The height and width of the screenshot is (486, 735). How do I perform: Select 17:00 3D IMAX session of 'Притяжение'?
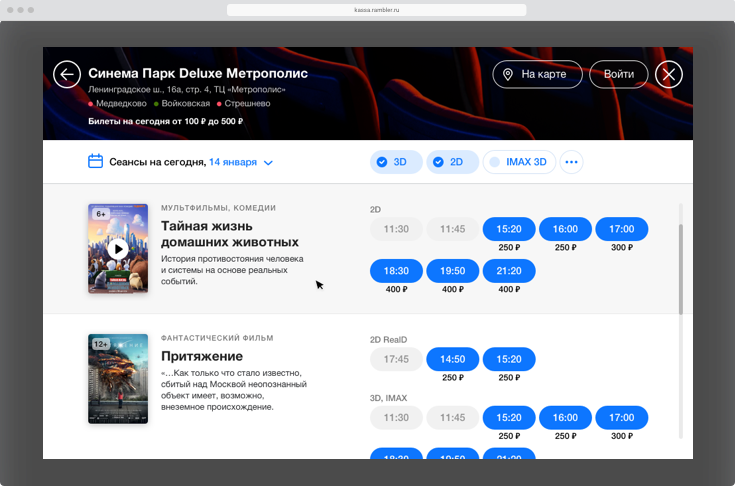coord(622,418)
